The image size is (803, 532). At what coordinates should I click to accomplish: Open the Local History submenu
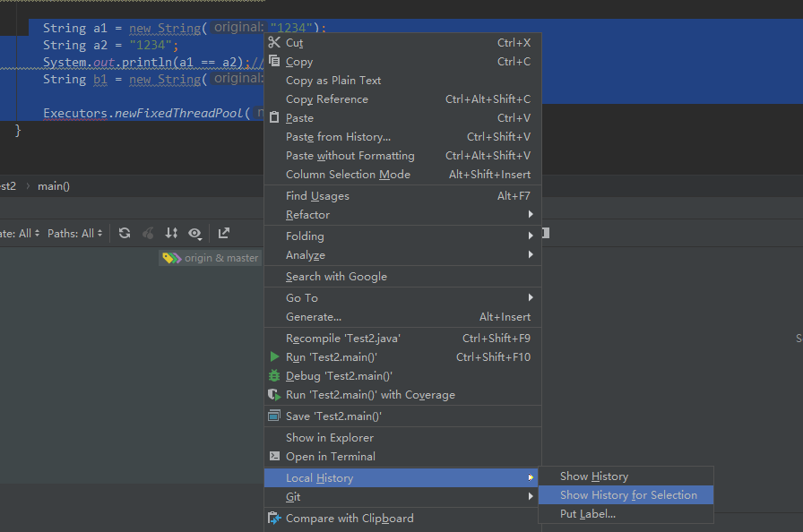402,477
